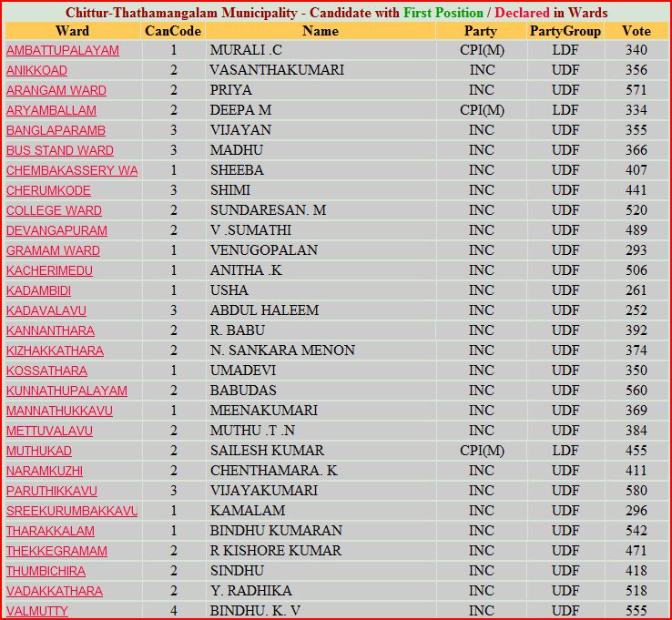Open the KUNNATHUPALAYAM ward link
672x620 pixels.
[66, 391]
